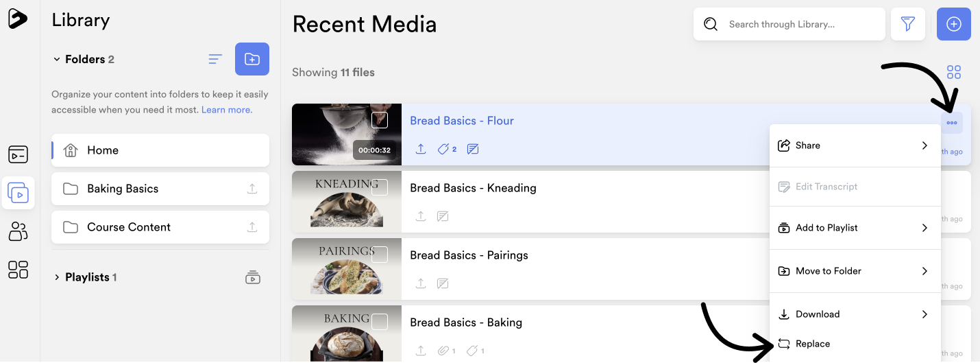
Task: Collapse the Folders section chevron
Action: (57, 60)
